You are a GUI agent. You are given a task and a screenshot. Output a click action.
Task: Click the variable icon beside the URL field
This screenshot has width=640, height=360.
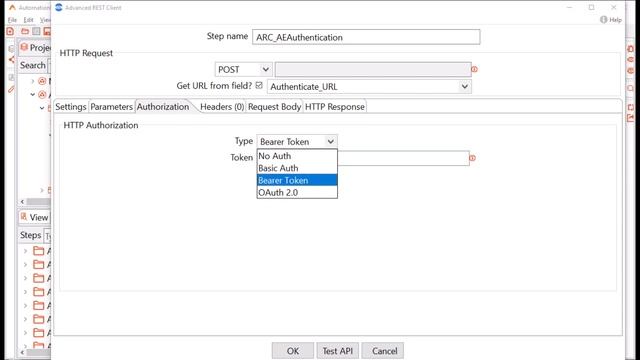coord(474,69)
